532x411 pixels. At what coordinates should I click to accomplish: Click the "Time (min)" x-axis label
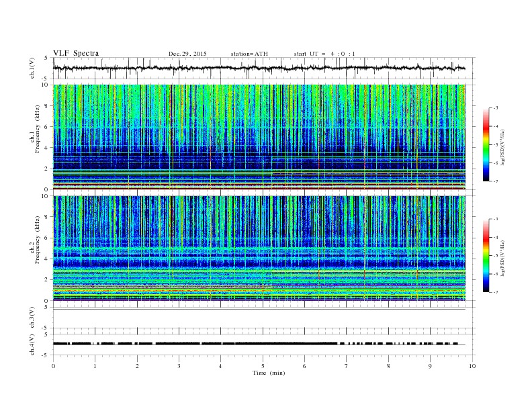coord(269,373)
